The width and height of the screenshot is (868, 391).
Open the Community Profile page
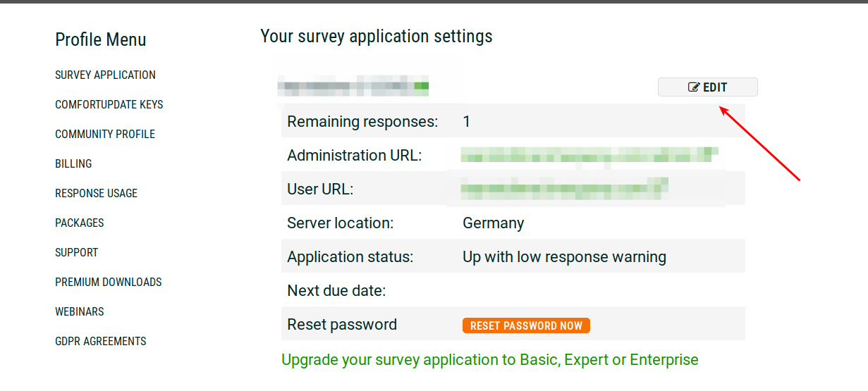tap(105, 134)
